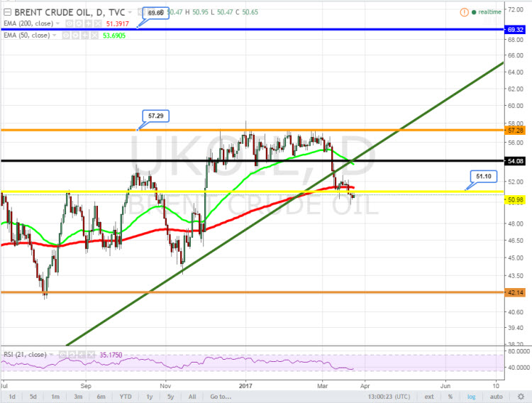The width and height of the screenshot is (532, 403).
Task: Open chart settings gear in bottom bar
Action: [521, 397]
